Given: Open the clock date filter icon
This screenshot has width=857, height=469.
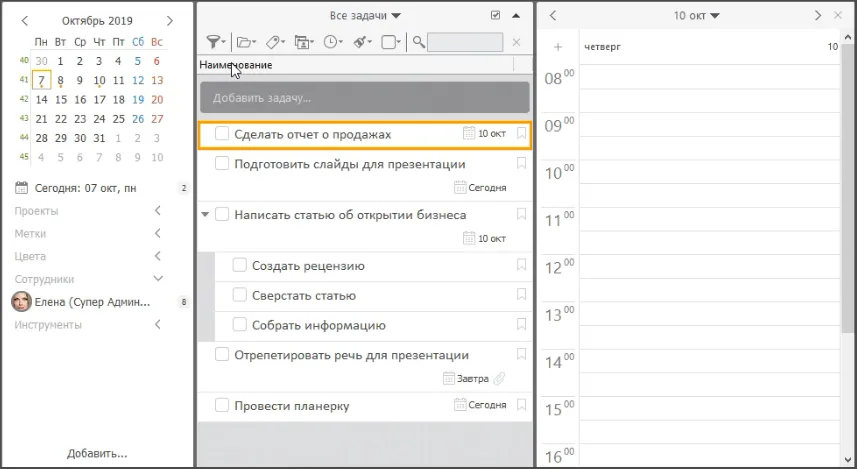Looking at the screenshot, I should (331, 42).
